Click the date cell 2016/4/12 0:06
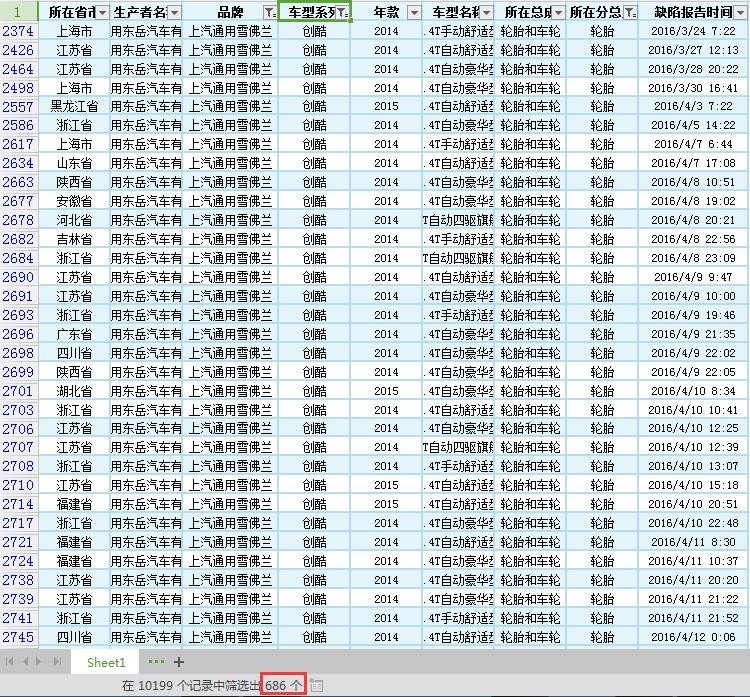 pos(693,637)
